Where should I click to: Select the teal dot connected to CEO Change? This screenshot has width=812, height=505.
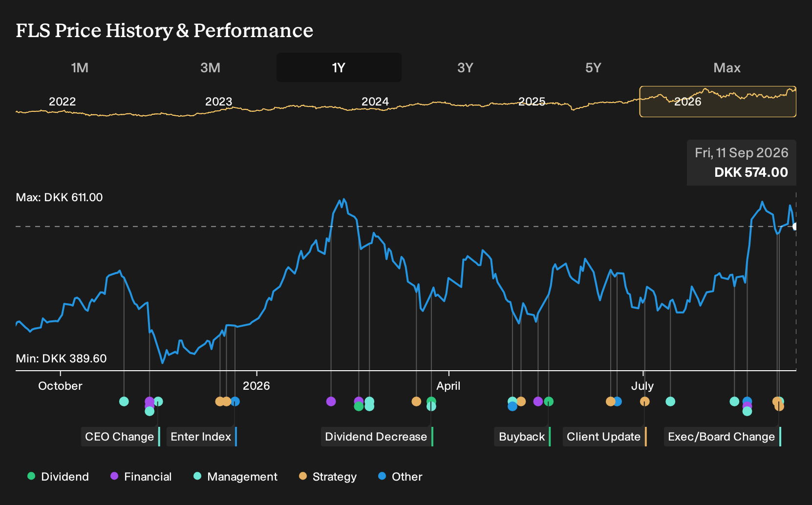158,401
